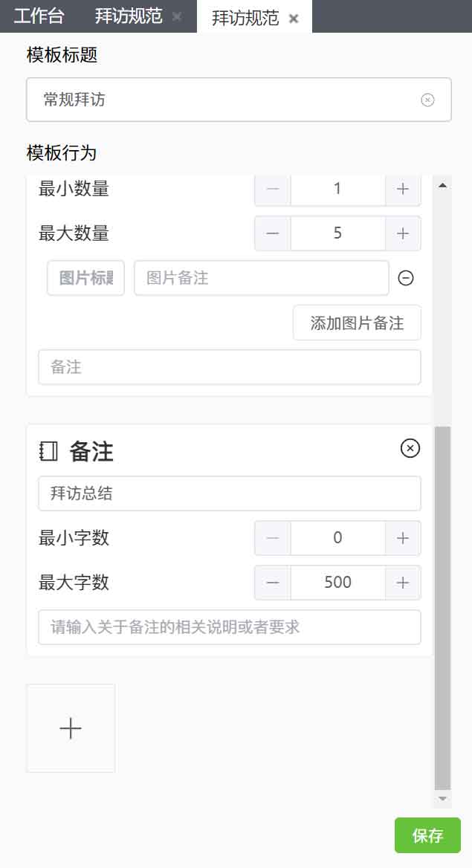Focus the 图片备注 input field
Image resolution: width=472 pixels, height=868 pixels.
point(261,278)
